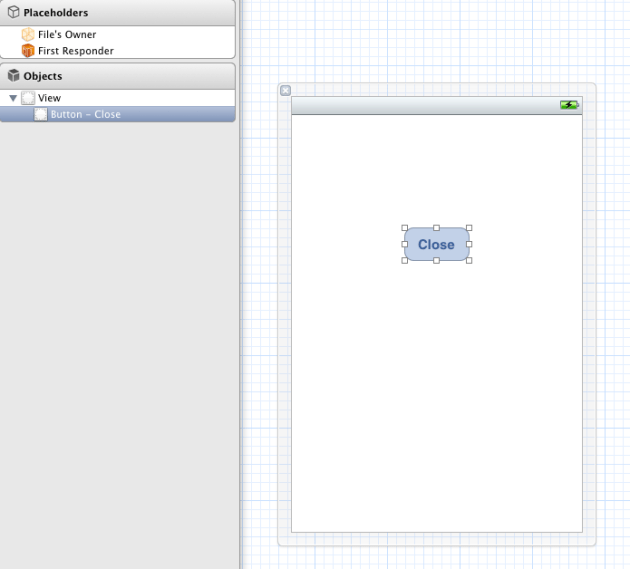This screenshot has width=630, height=569.
Task: Click the Objects section header title
Action: (x=43, y=76)
